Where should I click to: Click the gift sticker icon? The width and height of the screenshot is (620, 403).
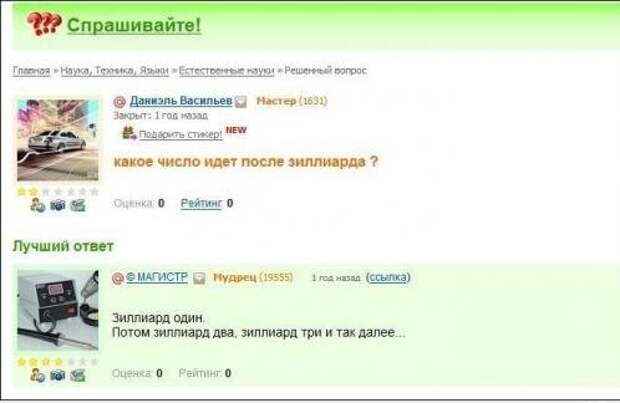[129, 133]
